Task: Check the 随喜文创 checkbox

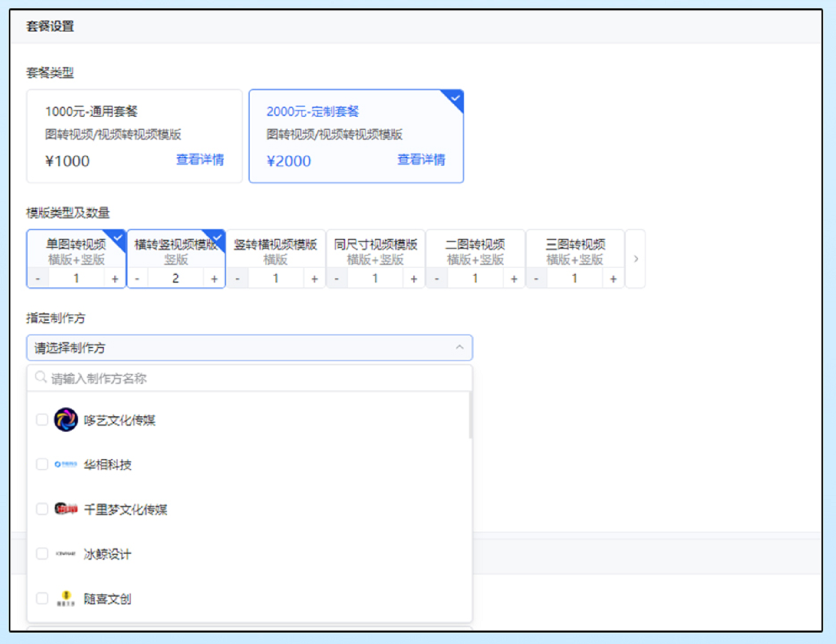Action: (x=42, y=598)
